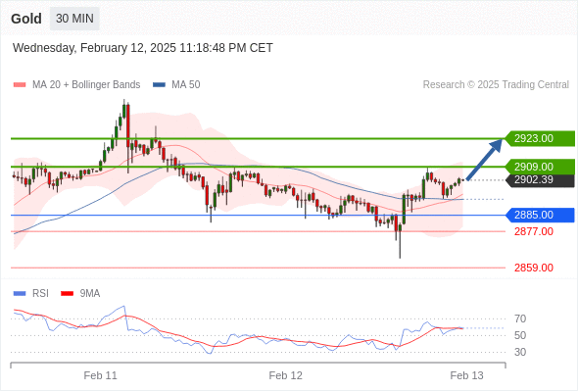Click the RSI legend blue swatch
The height and width of the screenshot is (392, 578).
pos(20,294)
